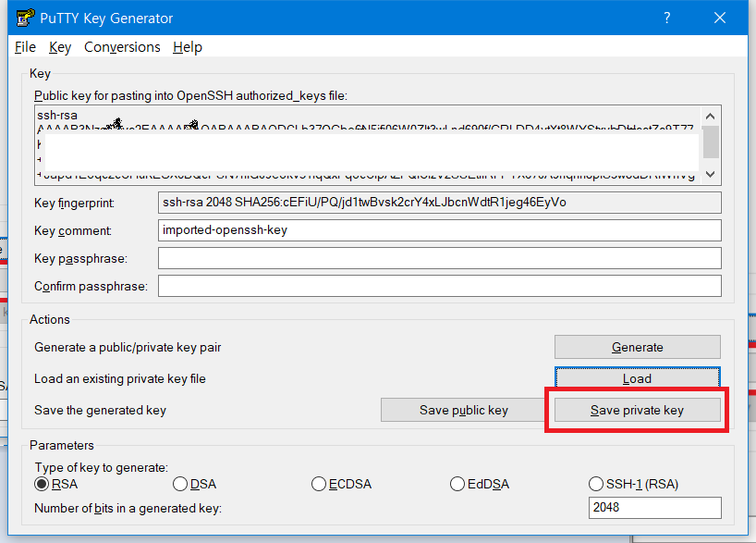This screenshot has width=756, height=543.
Task: Click the 'Key comment:' label
Action: pos(73,230)
